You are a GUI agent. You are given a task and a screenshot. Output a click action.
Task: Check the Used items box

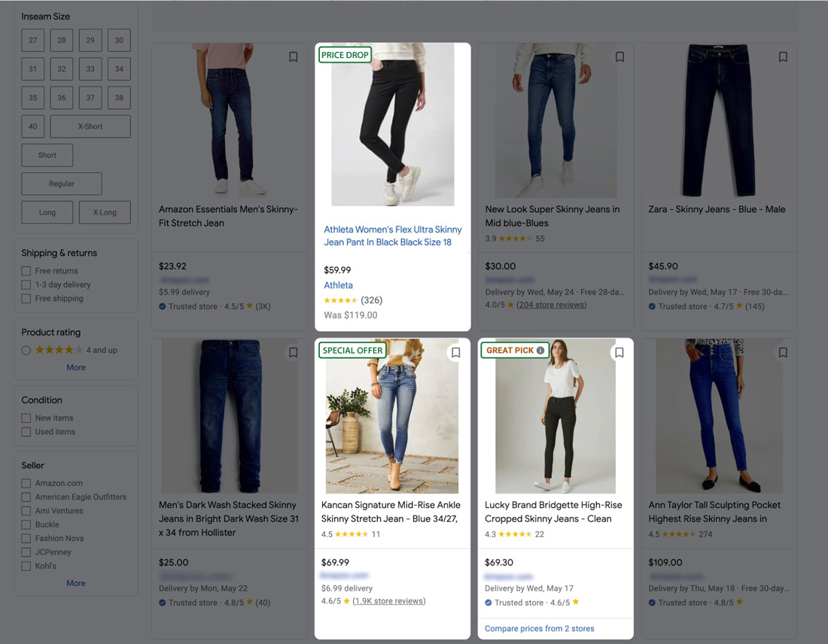click(26, 432)
